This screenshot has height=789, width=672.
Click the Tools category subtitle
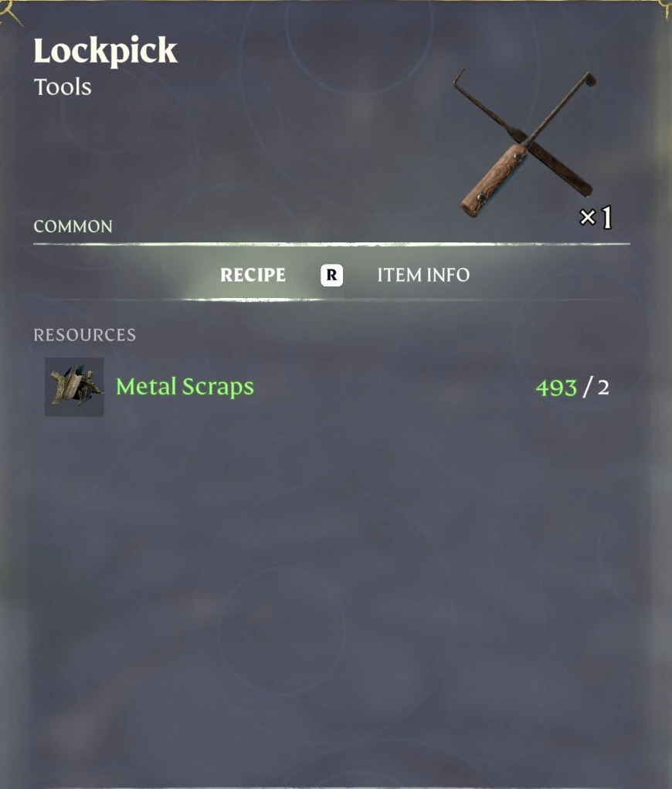coord(63,87)
